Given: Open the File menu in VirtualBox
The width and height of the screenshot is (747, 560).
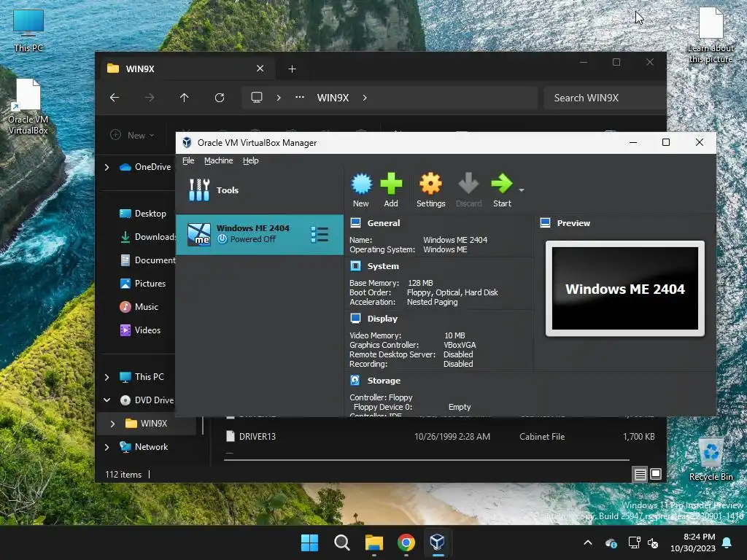Looking at the screenshot, I should point(188,160).
